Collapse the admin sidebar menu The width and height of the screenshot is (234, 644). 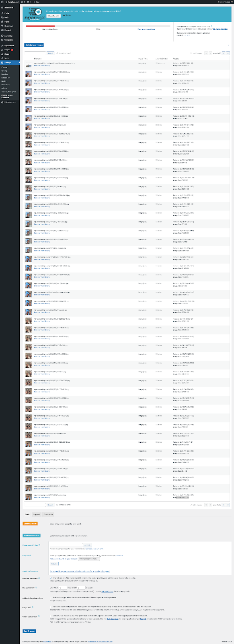click(8, 102)
